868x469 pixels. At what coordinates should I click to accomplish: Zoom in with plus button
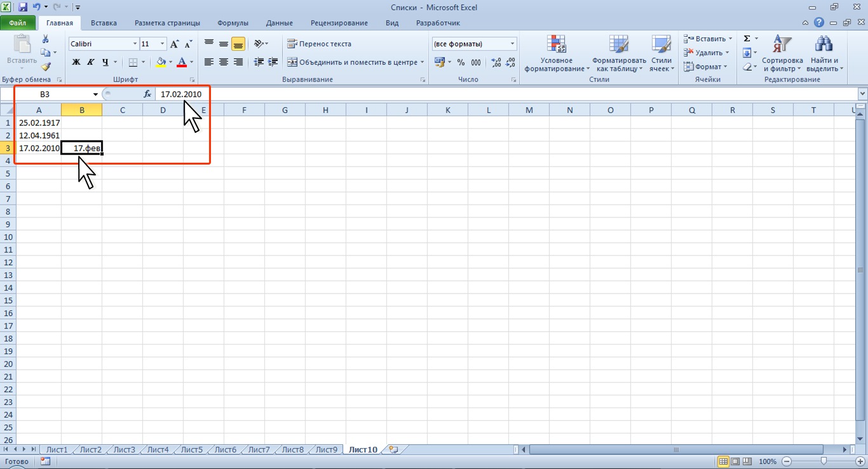point(860,461)
